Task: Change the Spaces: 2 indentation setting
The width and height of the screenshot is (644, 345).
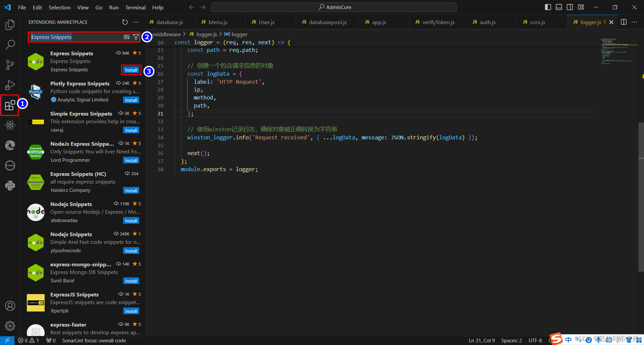Action: coord(512,340)
